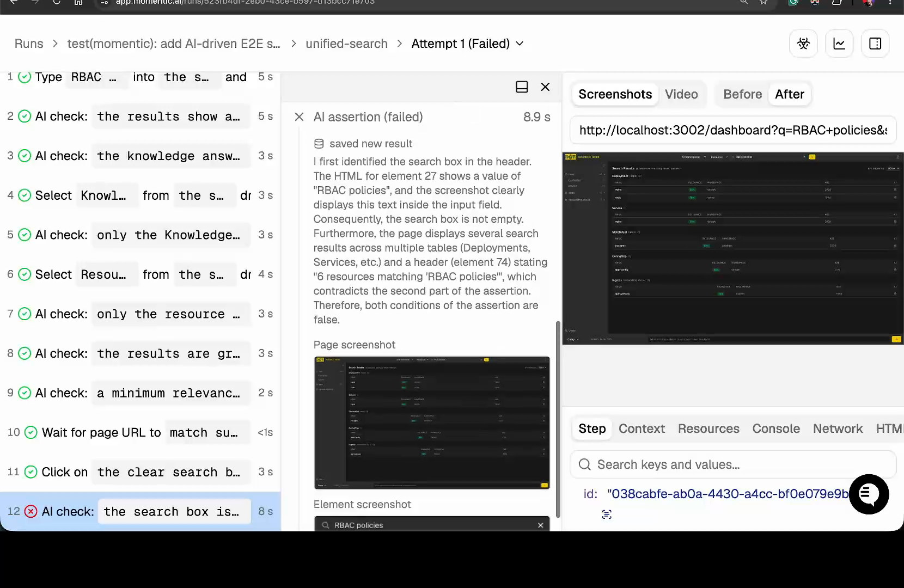
Task: Click the details panel vertical scrollbar
Action: pyautogui.click(x=558, y=419)
